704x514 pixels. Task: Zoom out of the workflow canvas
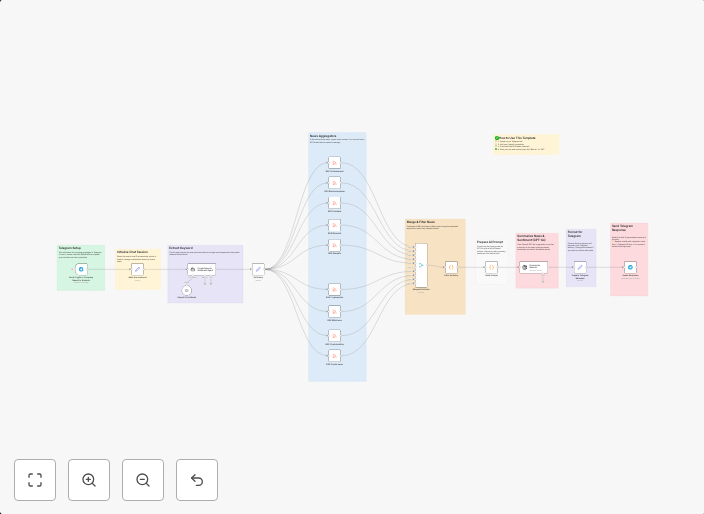[143, 480]
